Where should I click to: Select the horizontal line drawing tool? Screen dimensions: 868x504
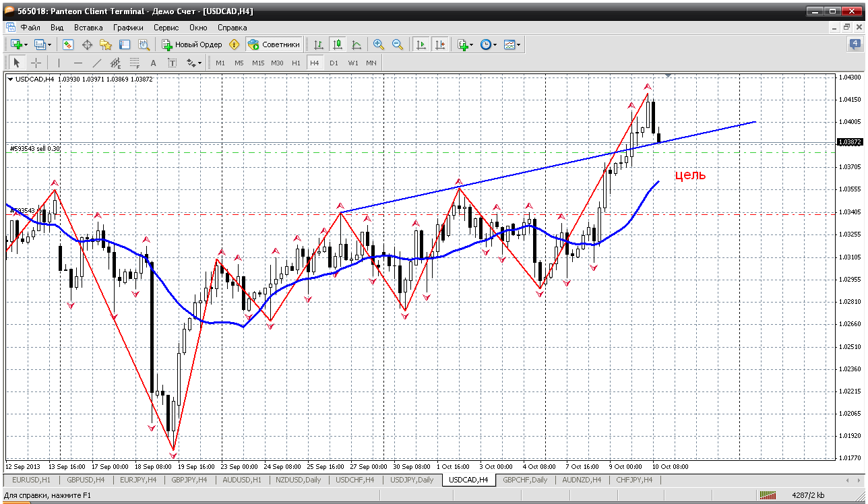78,63
